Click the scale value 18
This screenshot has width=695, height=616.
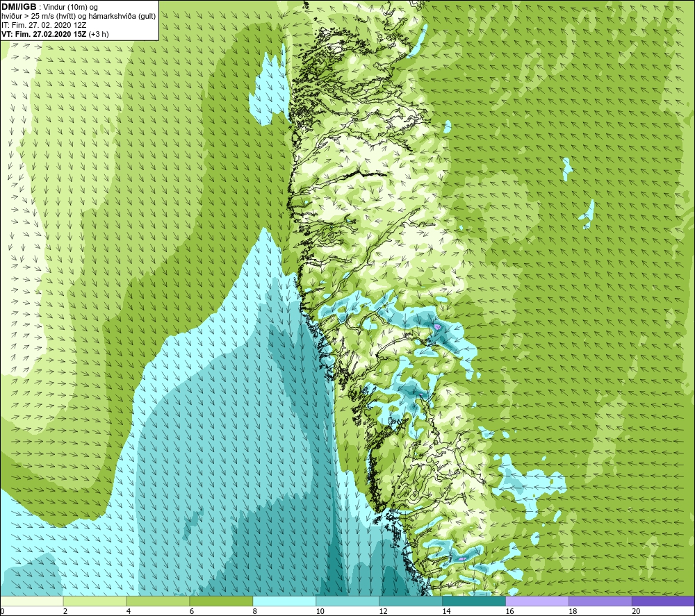point(573,611)
